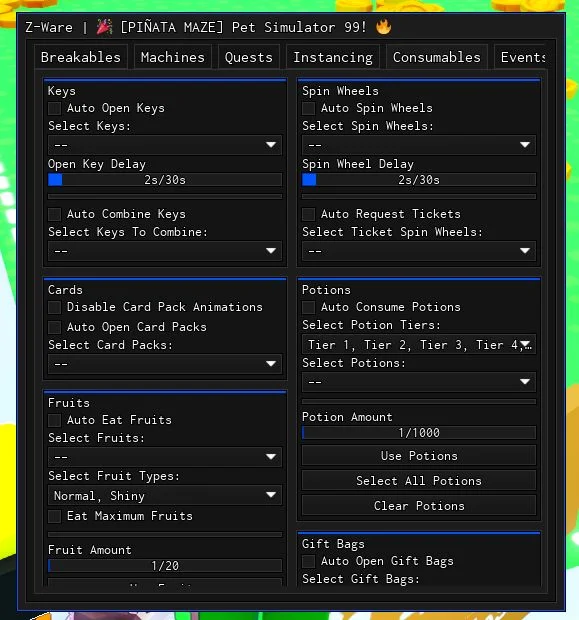The width and height of the screenshot is (579, 620).
Task: Click the Z-Ware window title text
Action: (49, 27)
